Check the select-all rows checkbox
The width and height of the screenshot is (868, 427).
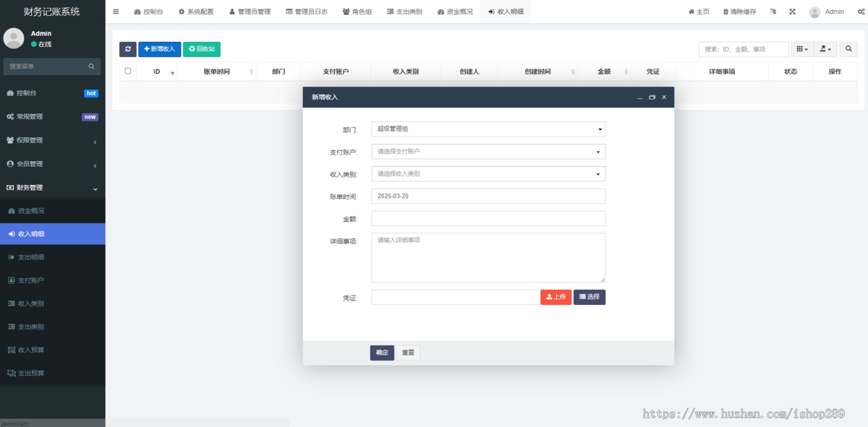128,71
